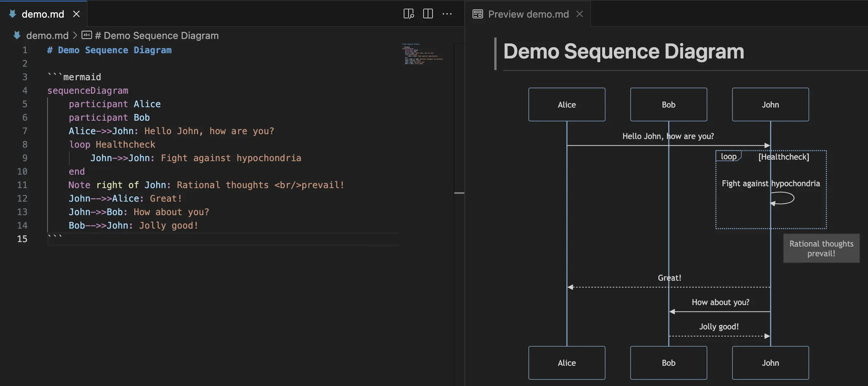Click top Bob participant box in diagram
This screenshot has height=386, width=868.
(669, 105)
